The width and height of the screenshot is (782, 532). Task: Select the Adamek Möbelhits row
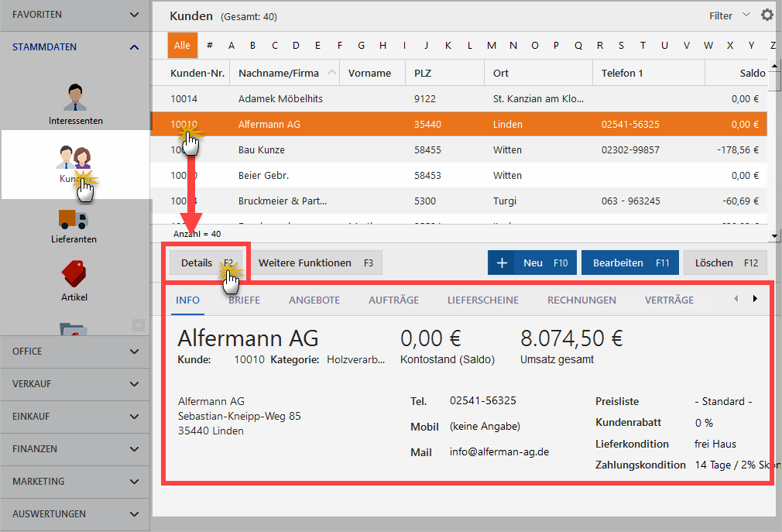pos(459,98)
